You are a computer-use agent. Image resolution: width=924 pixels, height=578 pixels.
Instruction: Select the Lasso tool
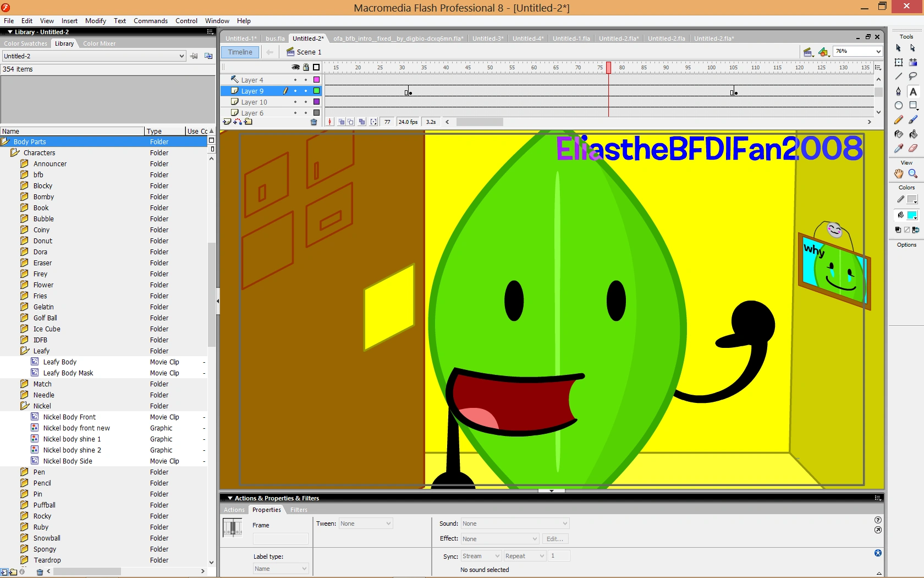(913, 77)
